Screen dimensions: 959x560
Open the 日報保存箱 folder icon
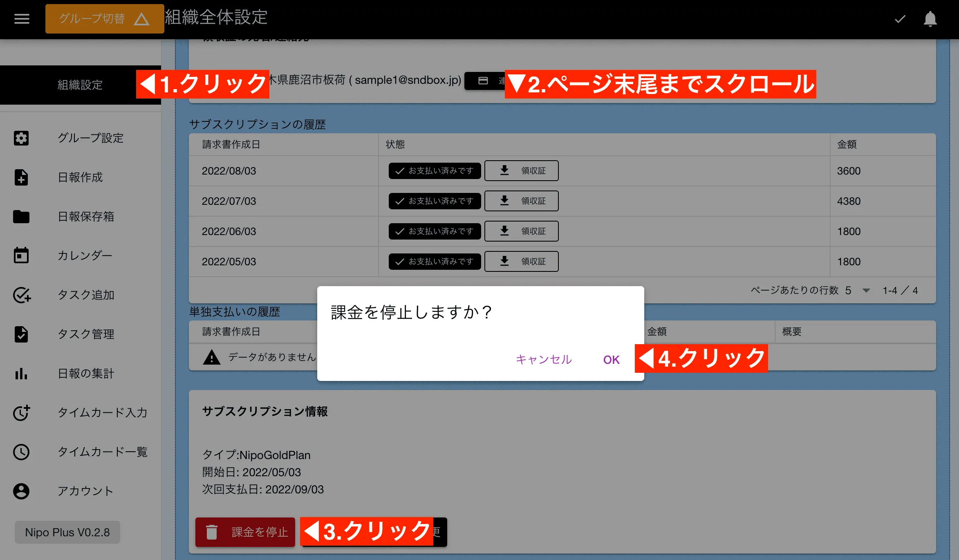pos(21,217)
